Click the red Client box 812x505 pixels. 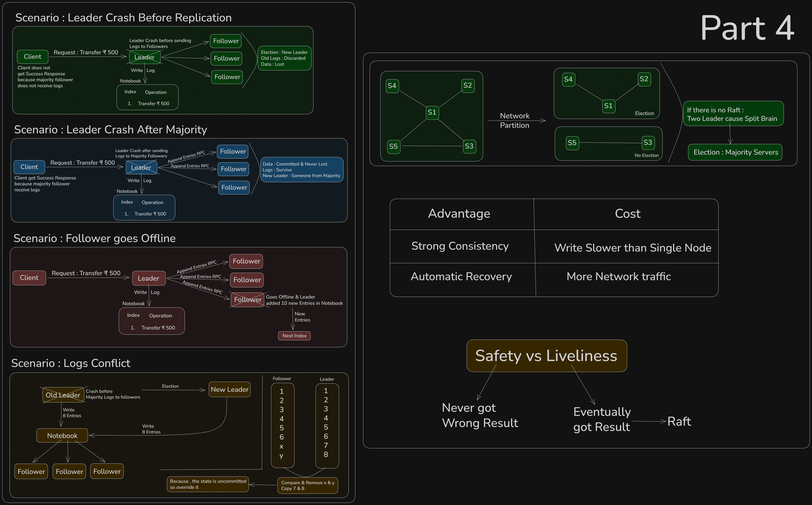point(29,278)
